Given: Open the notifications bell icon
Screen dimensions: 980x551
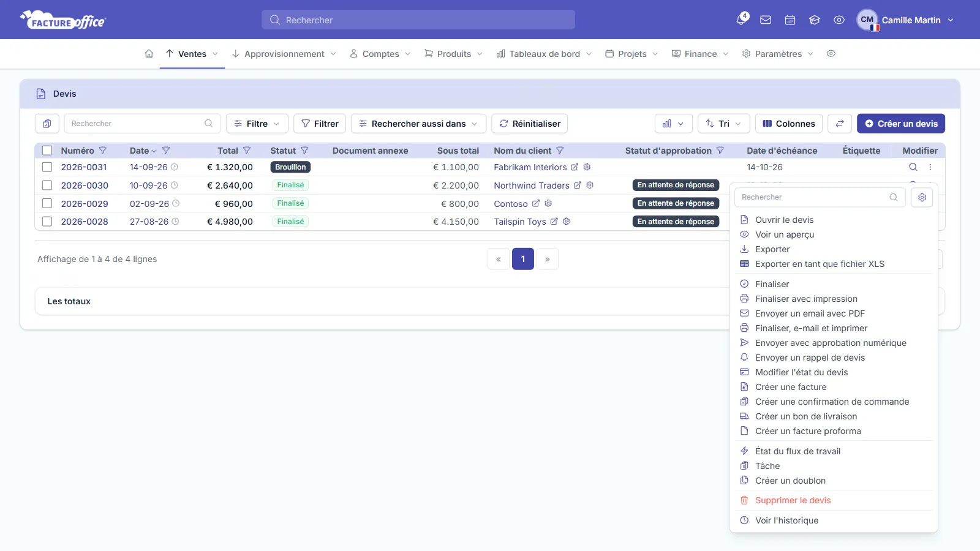Looking at the screenshot, I should pos(741,20).
